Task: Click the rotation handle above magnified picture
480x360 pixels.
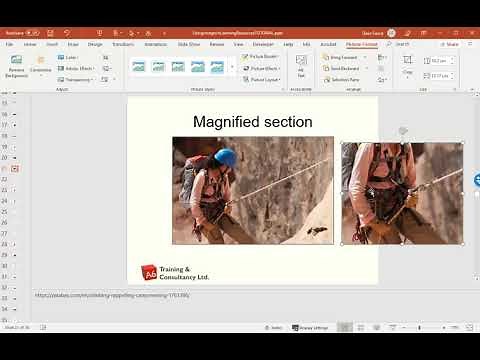Action: (x=403, y=131)
